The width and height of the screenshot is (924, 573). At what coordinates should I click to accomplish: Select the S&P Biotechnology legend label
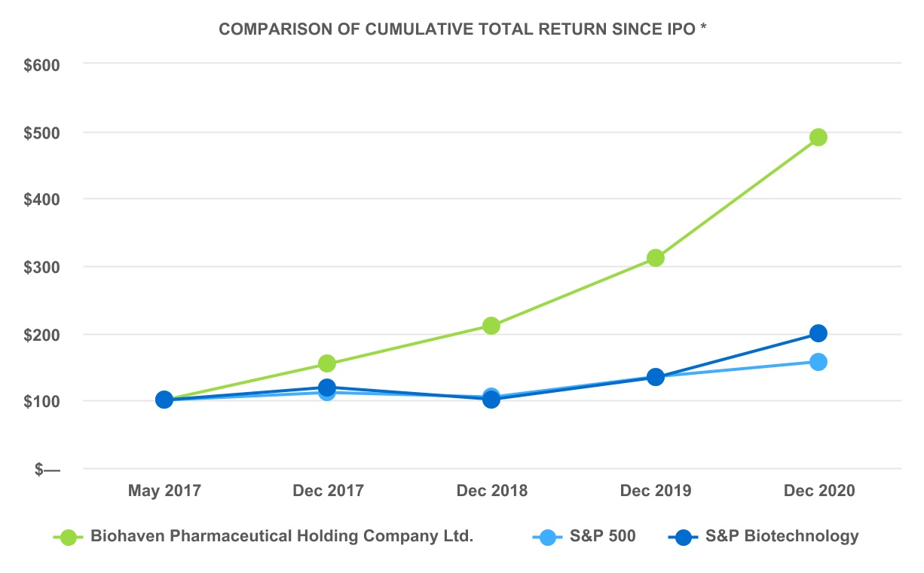(782, 537)
